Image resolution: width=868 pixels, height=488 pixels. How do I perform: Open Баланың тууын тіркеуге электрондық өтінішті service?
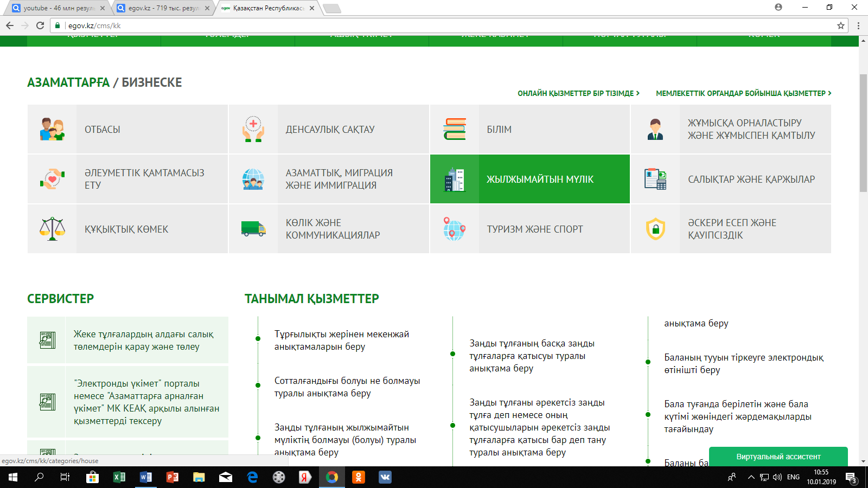click(744, 363)
